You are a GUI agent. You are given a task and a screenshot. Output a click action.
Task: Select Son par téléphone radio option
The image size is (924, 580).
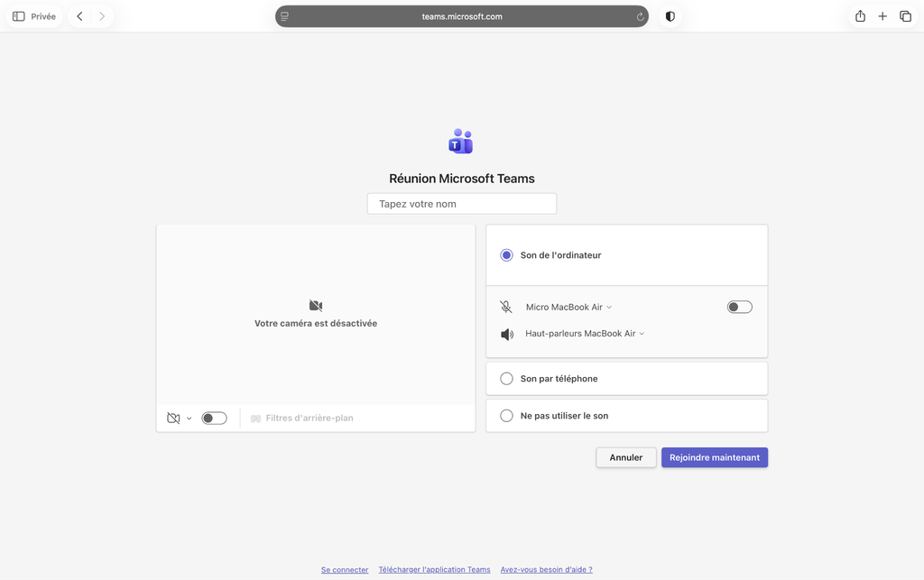506,379
